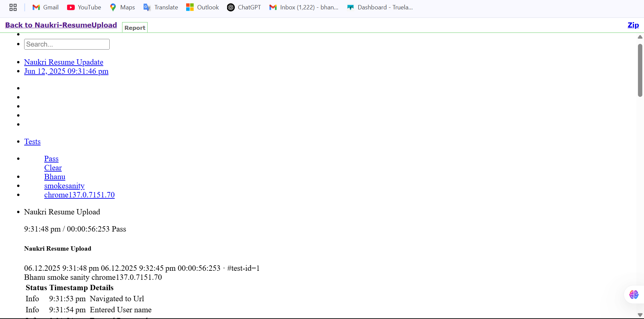Filter by Pass status
This screenshot has height=319, width=644.
point(51,159)
